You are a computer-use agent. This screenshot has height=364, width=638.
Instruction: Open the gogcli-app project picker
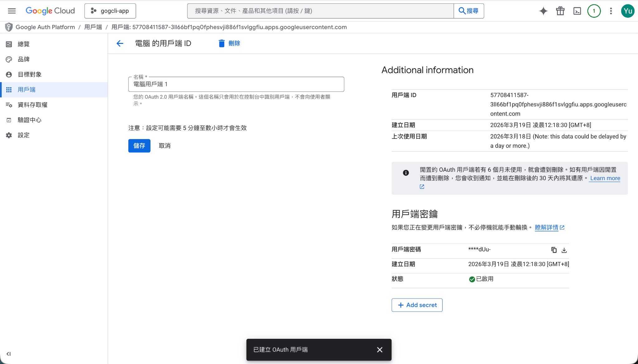click(110, 11)
